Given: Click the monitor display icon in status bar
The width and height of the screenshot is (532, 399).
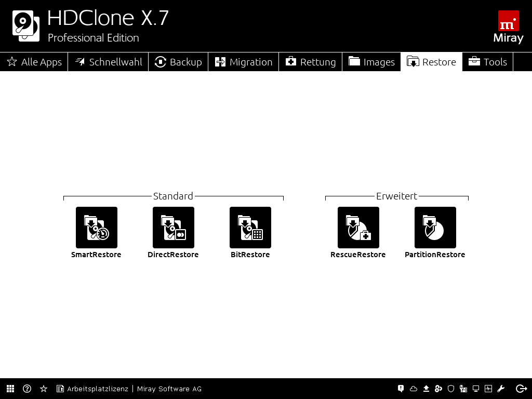Looking at the screenshot, I should coord(475,389).
